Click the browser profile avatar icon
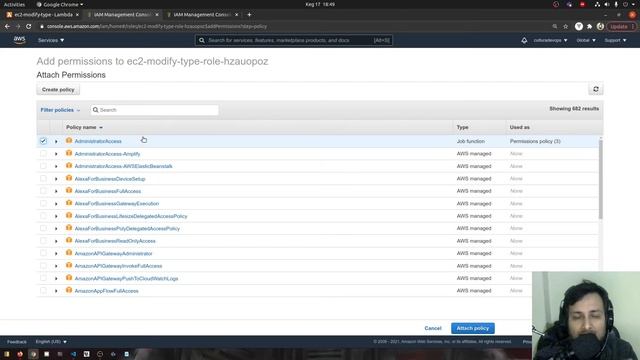The width and height of the screenshot is (640, 360). coord(600,26)
